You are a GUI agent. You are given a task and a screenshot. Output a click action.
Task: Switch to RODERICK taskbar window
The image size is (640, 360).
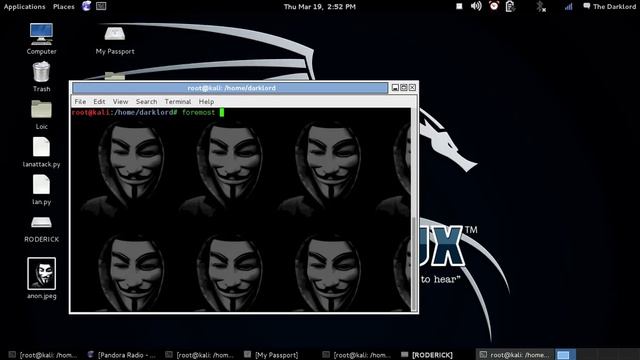click(x=427, y=355)
